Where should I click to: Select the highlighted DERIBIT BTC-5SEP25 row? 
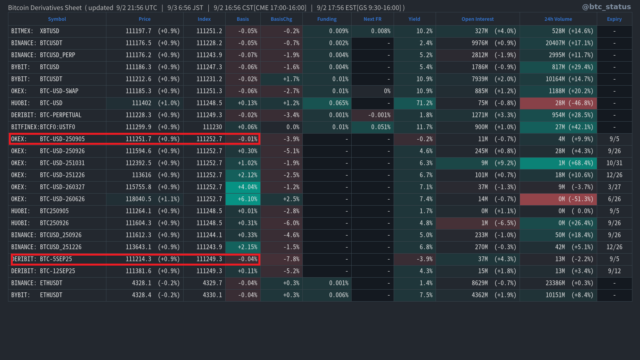pyautogui.click(x=136, y=259)
